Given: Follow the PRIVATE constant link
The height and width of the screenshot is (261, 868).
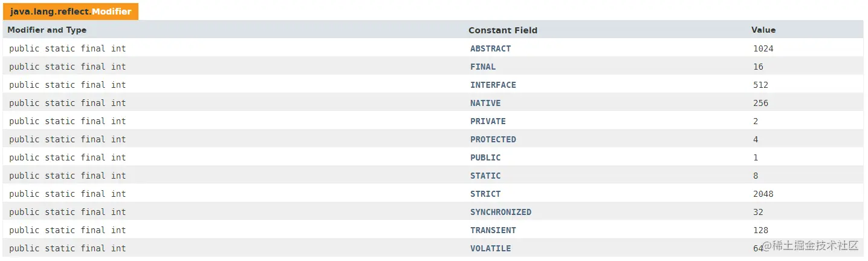Looking at the screenshot, I should (488, 121).
